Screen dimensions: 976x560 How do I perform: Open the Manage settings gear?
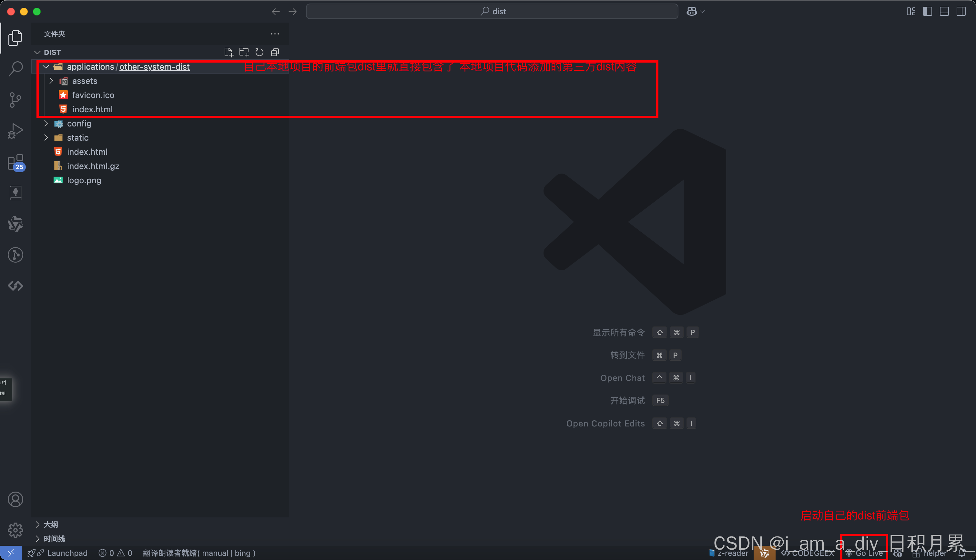click(15, 530)
